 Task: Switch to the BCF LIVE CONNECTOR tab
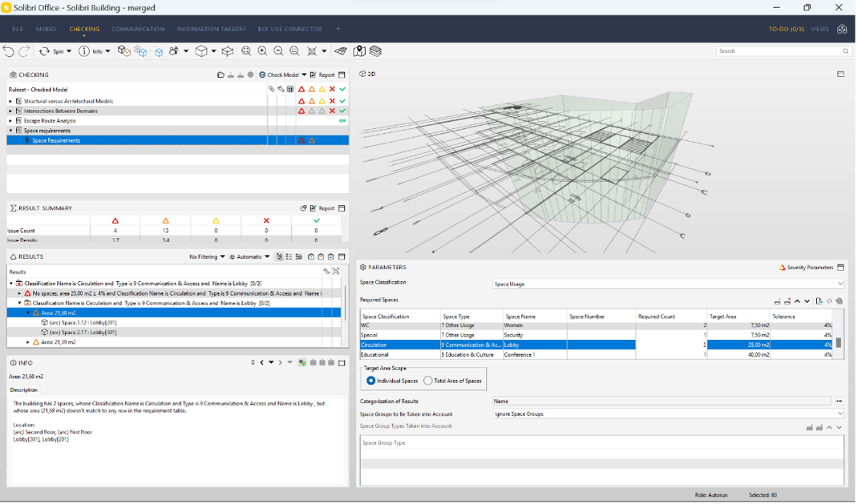290,30
